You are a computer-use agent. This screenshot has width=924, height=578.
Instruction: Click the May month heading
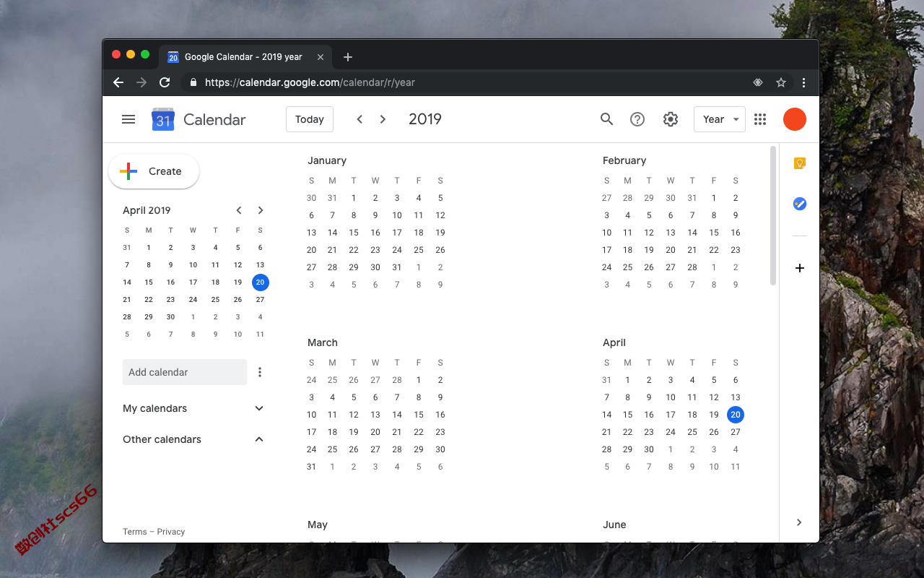pos(318,525)
